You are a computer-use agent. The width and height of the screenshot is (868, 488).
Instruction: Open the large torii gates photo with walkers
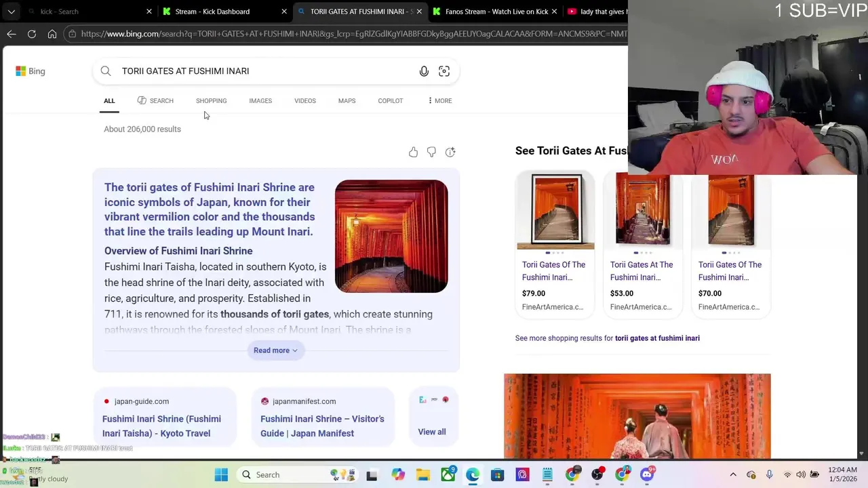point(637,416)
